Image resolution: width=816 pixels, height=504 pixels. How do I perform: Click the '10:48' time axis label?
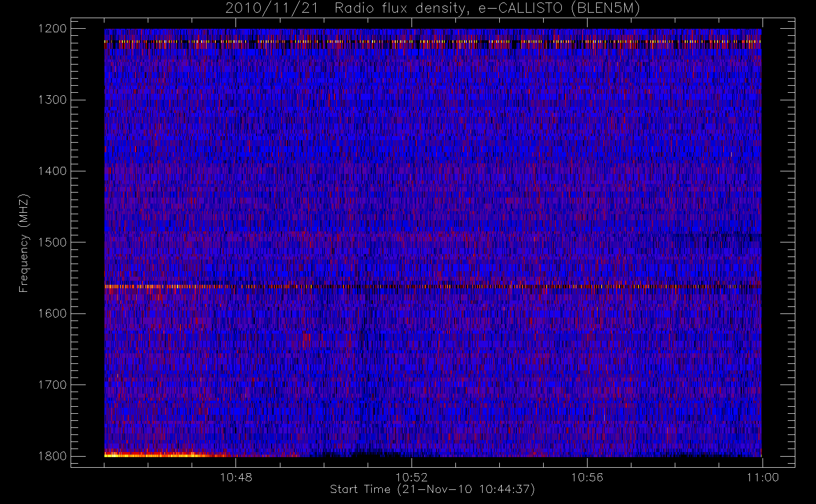[x=236, y=477]
